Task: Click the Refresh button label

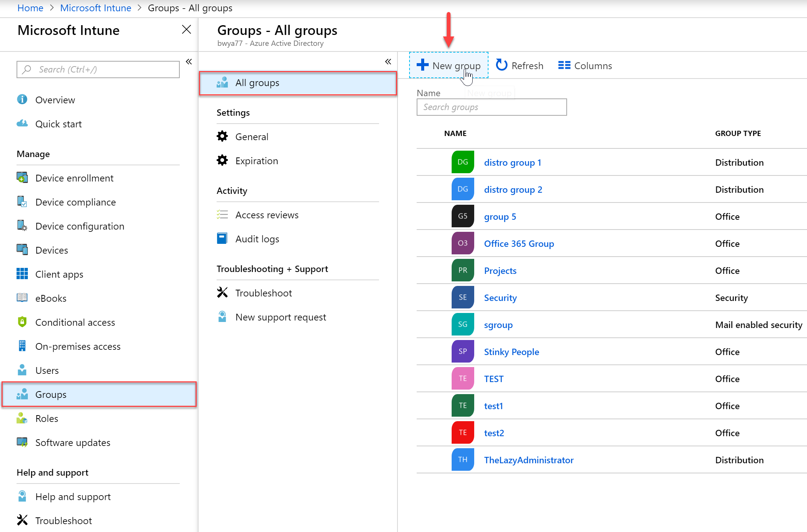Action: pos(527,66)
